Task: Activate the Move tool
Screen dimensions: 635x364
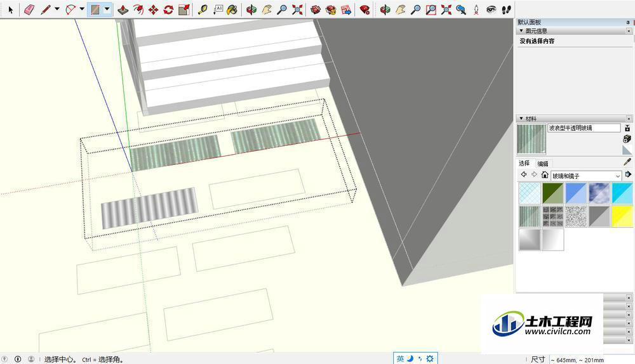Action: (x=153, y=10)
